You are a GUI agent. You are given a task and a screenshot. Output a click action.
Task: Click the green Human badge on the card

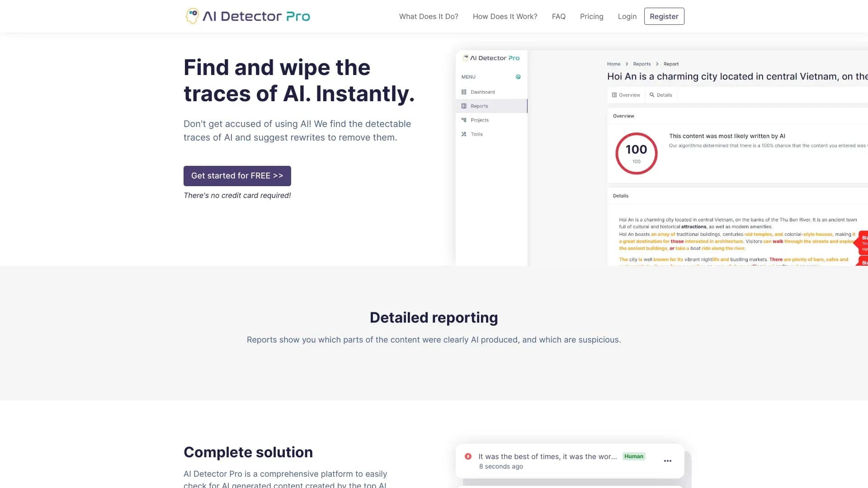(x=634, y=456)
